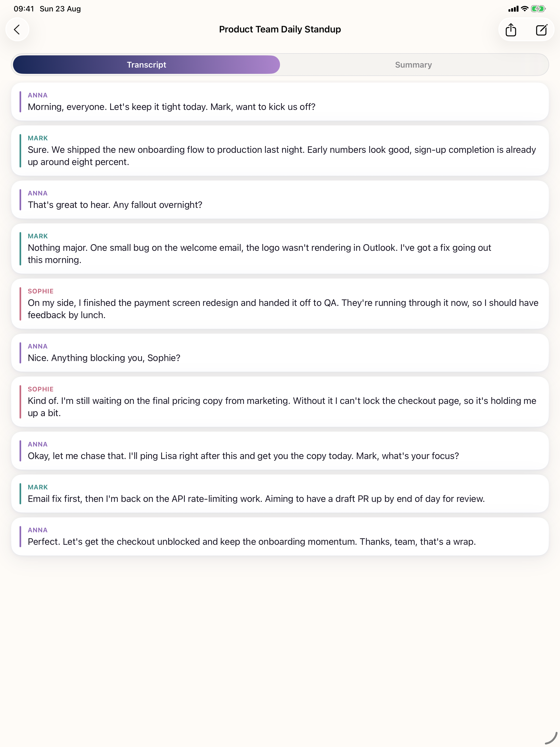Tap the Wi-Fi status icon
The height and width of the screenshot is (747, 560).
click(x=524, y=9)
